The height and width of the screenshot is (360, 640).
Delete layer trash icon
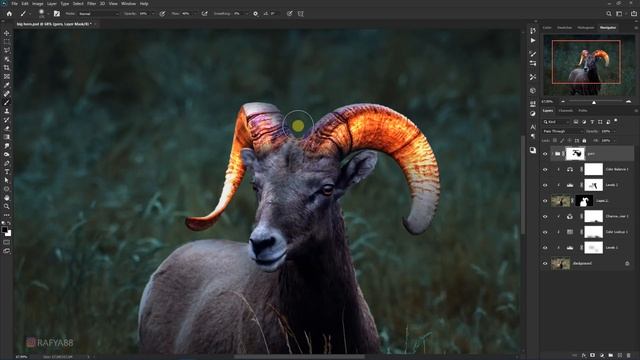pyautogui.click(x=629, y=356)
